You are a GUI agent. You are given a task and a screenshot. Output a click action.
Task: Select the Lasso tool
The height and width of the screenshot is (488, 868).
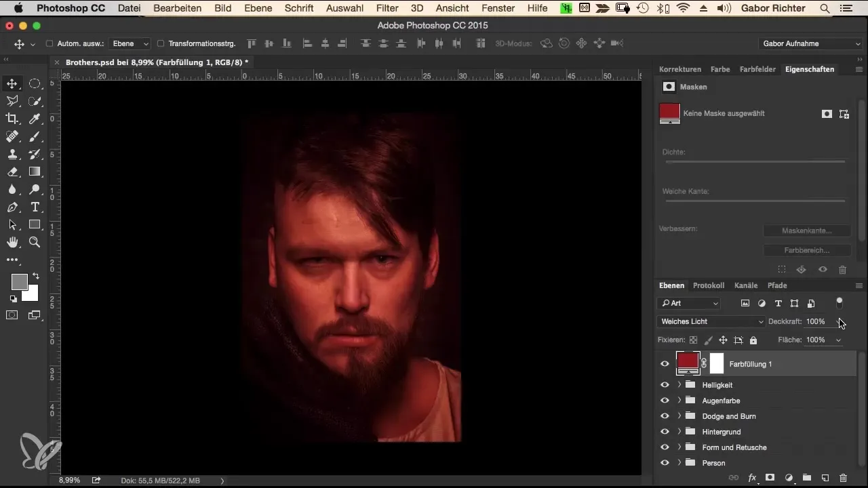click(x=12, y=102)
